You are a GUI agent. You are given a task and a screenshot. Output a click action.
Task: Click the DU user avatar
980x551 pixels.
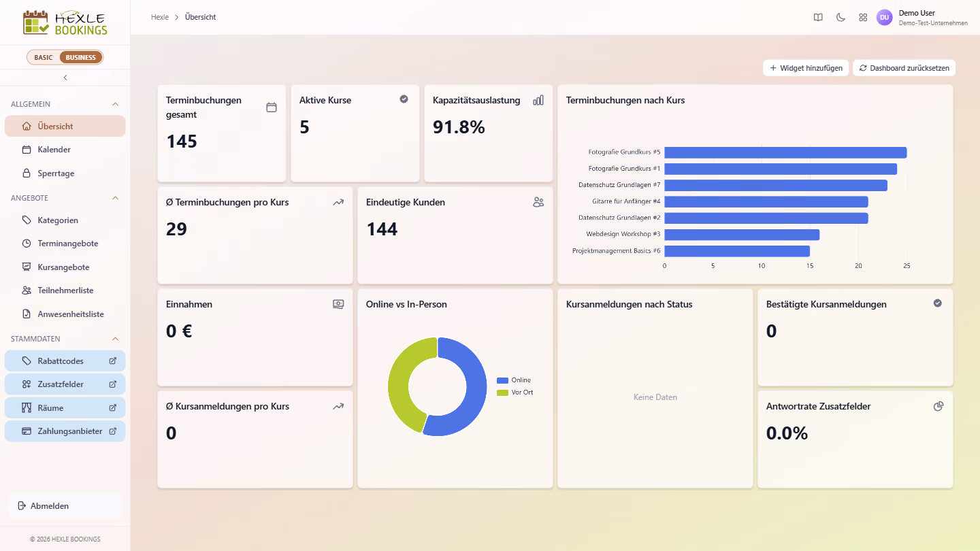pos(884,17)
